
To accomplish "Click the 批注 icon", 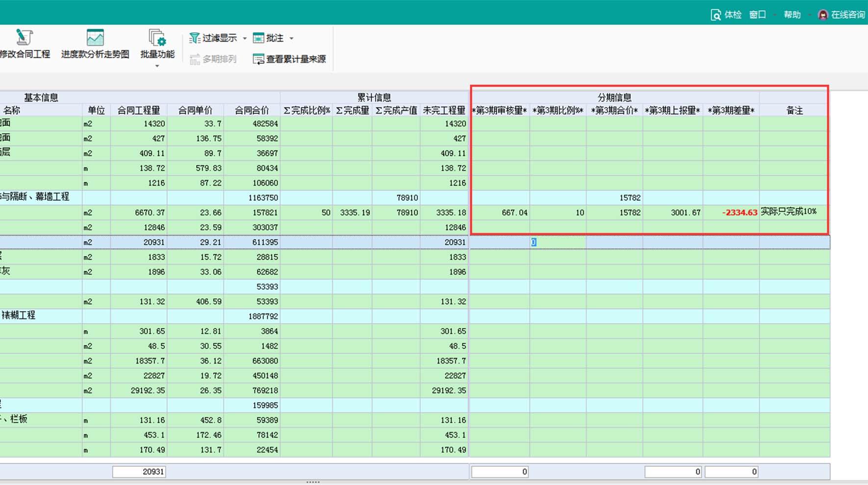I will click(x=258, y=38).
